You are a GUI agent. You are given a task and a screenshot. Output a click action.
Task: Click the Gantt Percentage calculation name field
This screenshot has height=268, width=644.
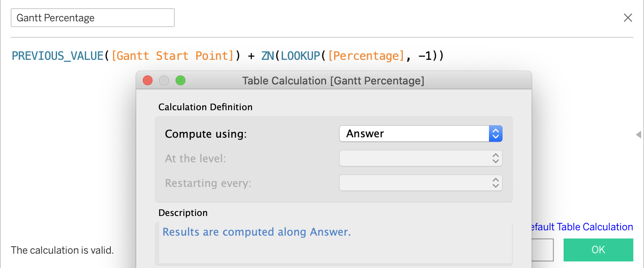point(92,18)
